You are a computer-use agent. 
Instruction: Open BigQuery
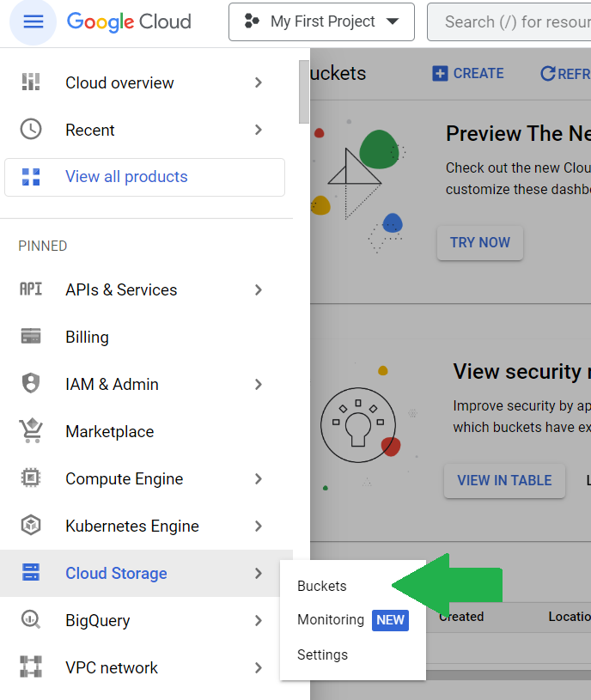(x=98, y=621)
